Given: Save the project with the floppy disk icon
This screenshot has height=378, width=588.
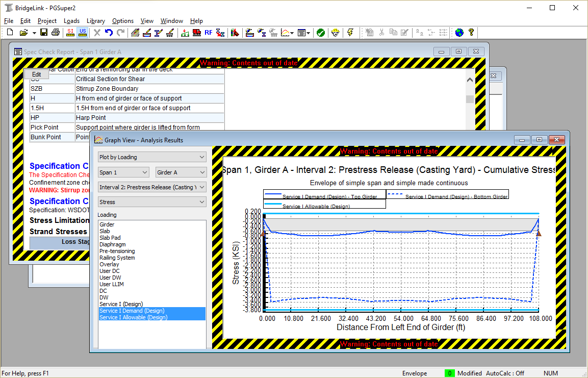Looking at the screenshot, I should (x=44, y=33).
